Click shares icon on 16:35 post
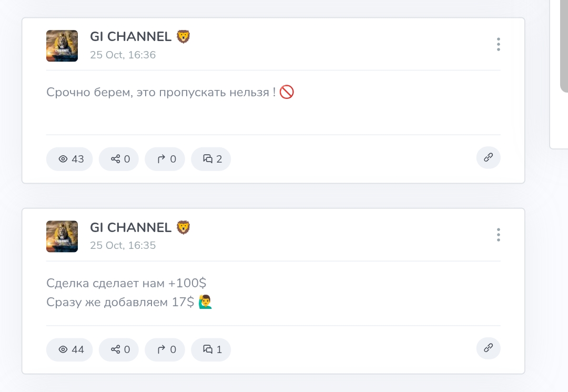568x392 pixels. (116, 349)
